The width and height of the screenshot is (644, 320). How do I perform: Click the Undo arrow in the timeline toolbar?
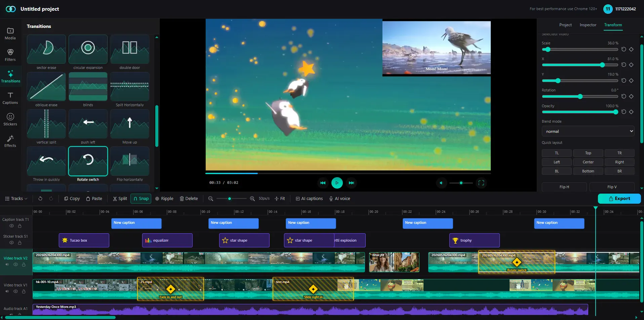click(x=40, y=199)
